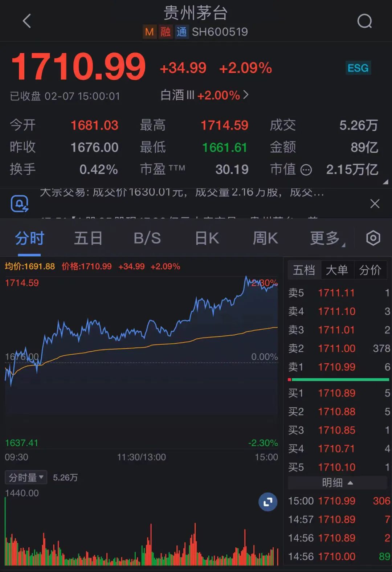Image resolution: width=392 pixels, height=572 pixels.
Task: Tap the 14:56 1710.00 trade row
Action: coord(339,556)
